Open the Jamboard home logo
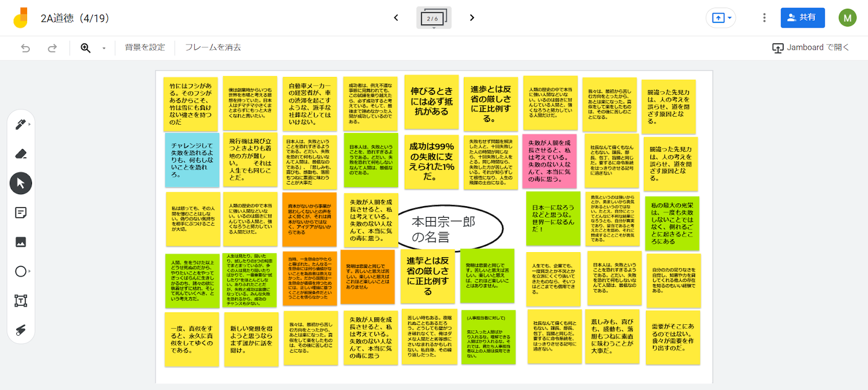Viewport: 868px width, 390px height. pyautogui.click(x=21, y=18)
